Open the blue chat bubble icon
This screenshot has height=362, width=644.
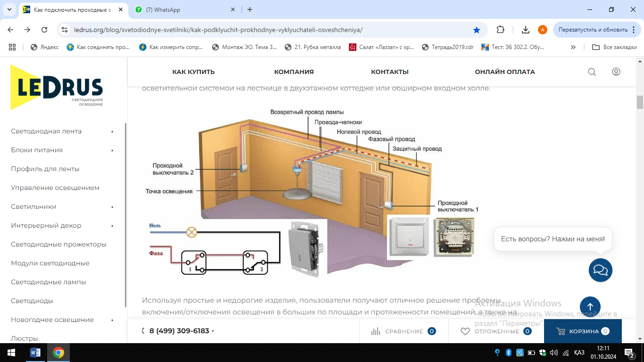tap(601, 270)
